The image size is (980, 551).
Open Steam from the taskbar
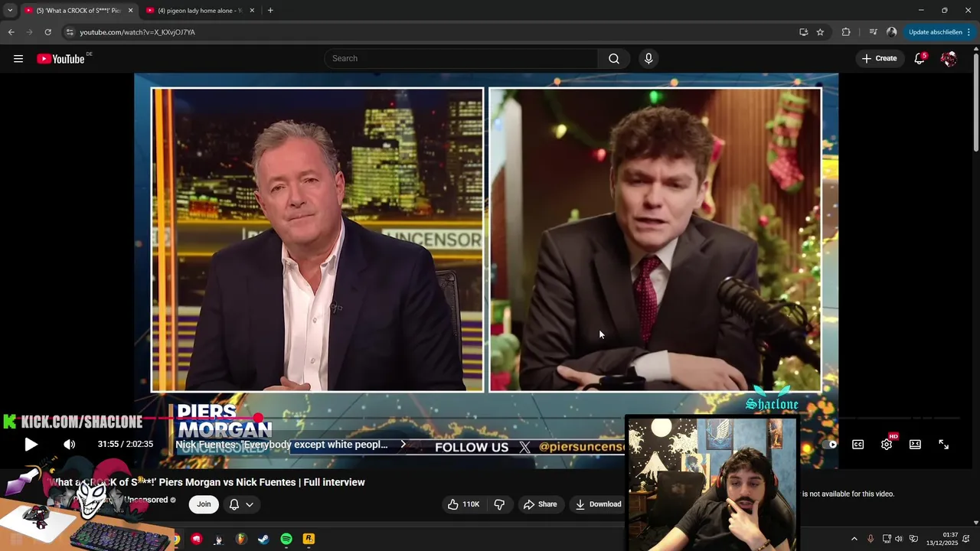pyautogui.click(x=263, y=539)
